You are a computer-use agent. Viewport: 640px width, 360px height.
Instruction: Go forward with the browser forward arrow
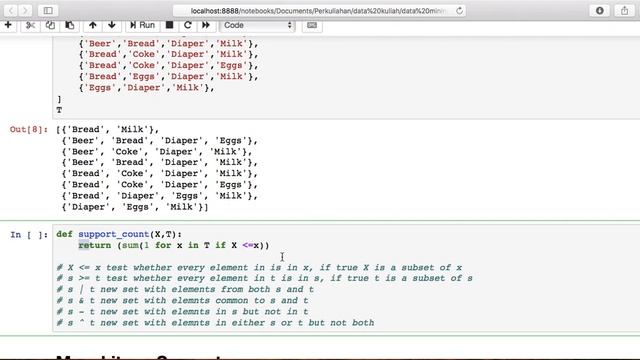(25, 11)
